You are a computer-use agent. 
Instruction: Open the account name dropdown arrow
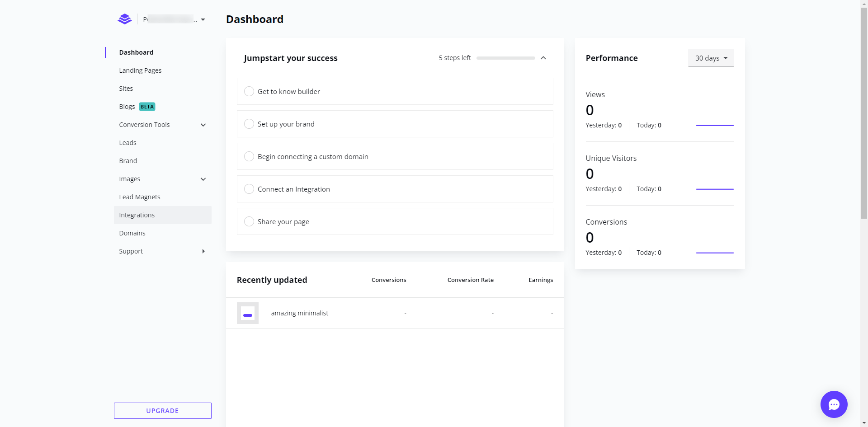click(x=203, y=19)
